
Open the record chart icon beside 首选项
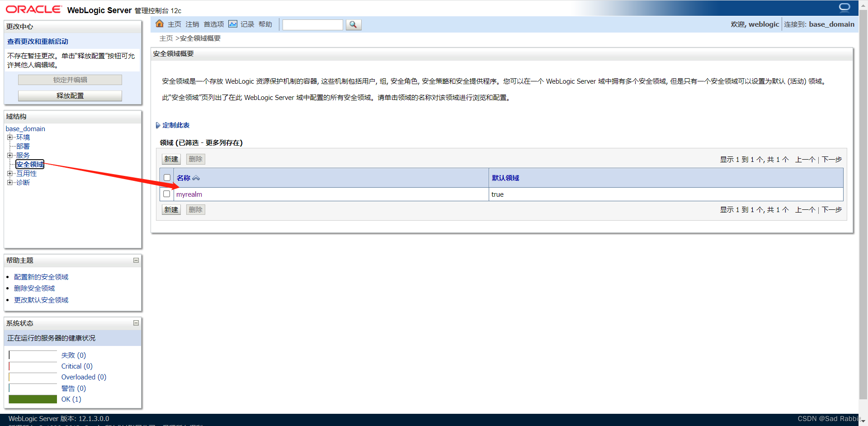coord(232,24)
